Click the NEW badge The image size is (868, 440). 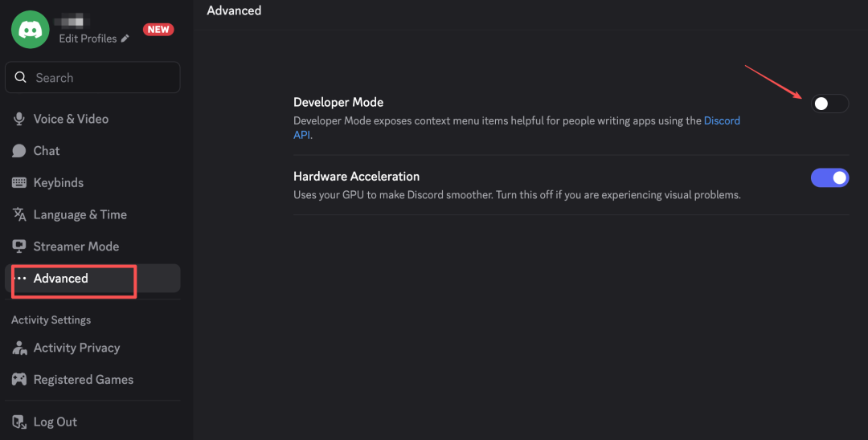click(x=158, y=30)
